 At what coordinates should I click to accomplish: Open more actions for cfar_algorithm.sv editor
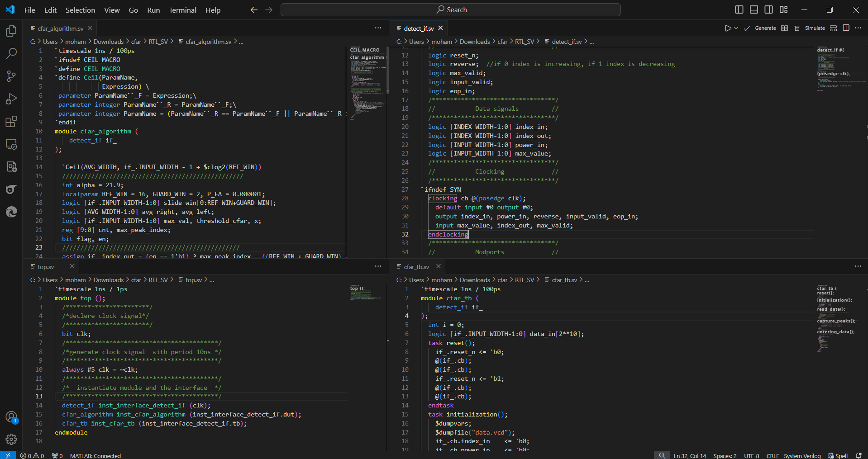[x=378, y=28]
